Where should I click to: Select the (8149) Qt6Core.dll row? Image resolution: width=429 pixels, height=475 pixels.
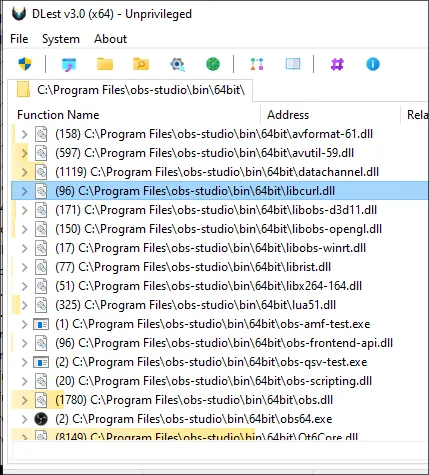pyautogui.click(x=220, y=434)
